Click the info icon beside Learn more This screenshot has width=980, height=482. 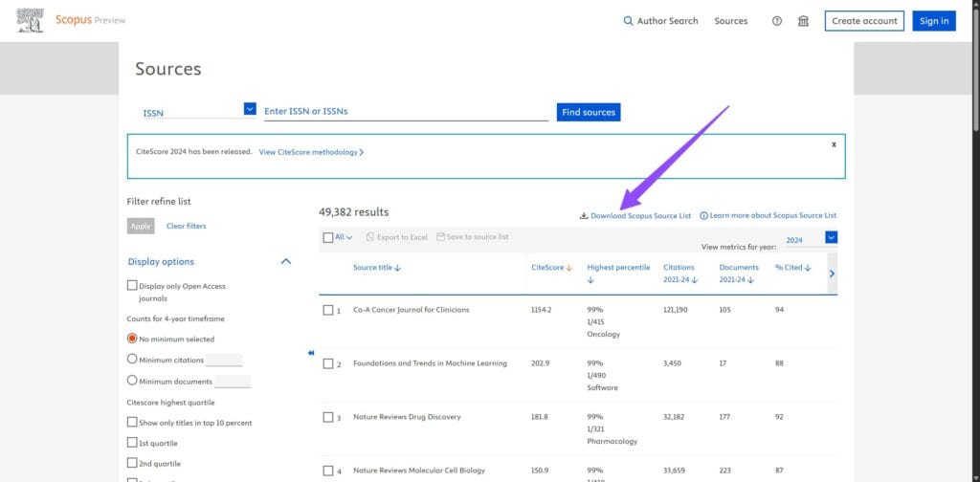703,215
